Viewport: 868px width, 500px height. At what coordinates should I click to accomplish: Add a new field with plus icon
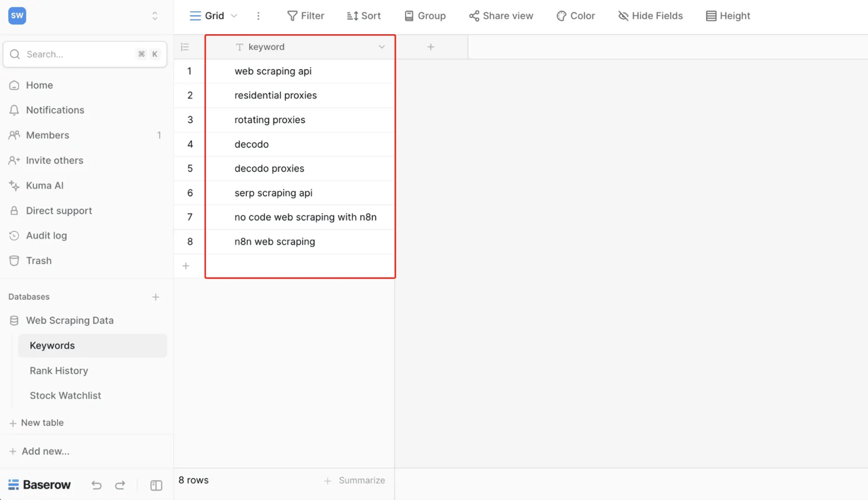point(430,47)
